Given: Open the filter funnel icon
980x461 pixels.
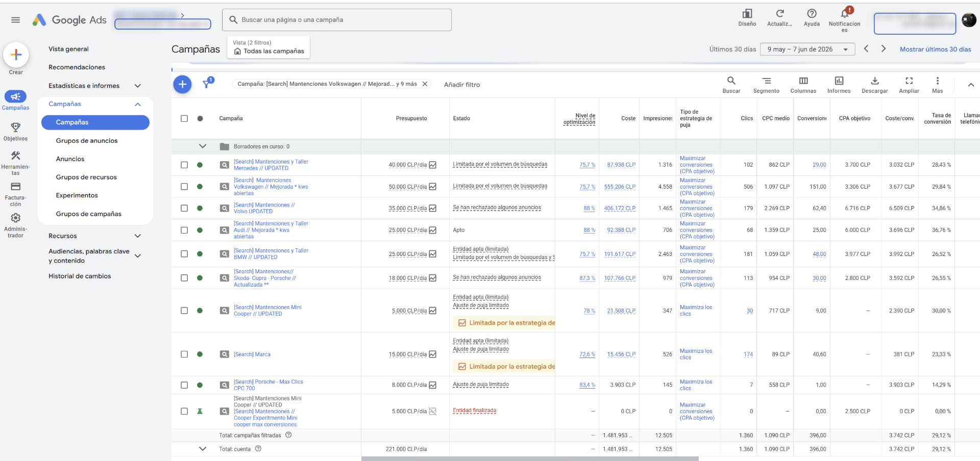Looking at the screenshot, I should [x=207, y=84].
